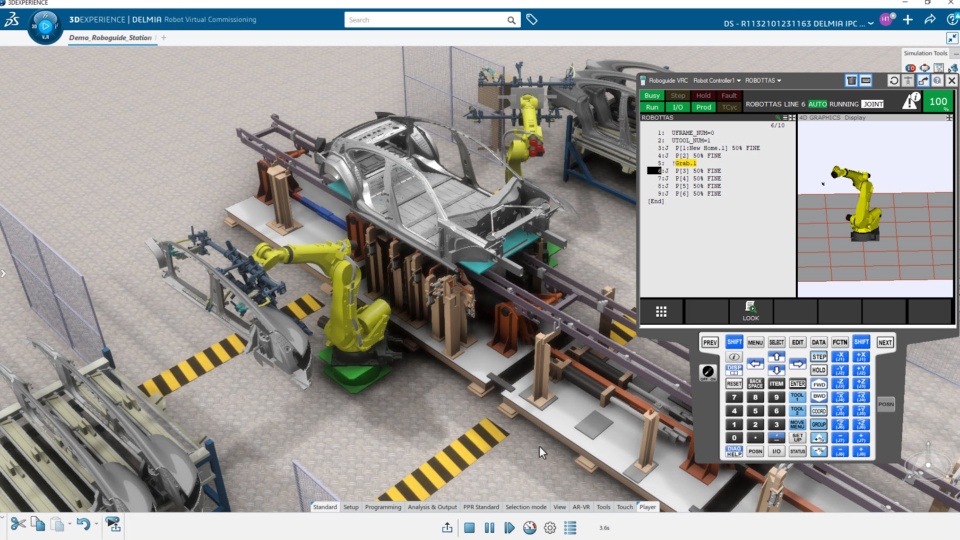This screenshot has width=960, height=540.
Task: Open the Robot Controller1 dropdown
Action: (717, 80)
